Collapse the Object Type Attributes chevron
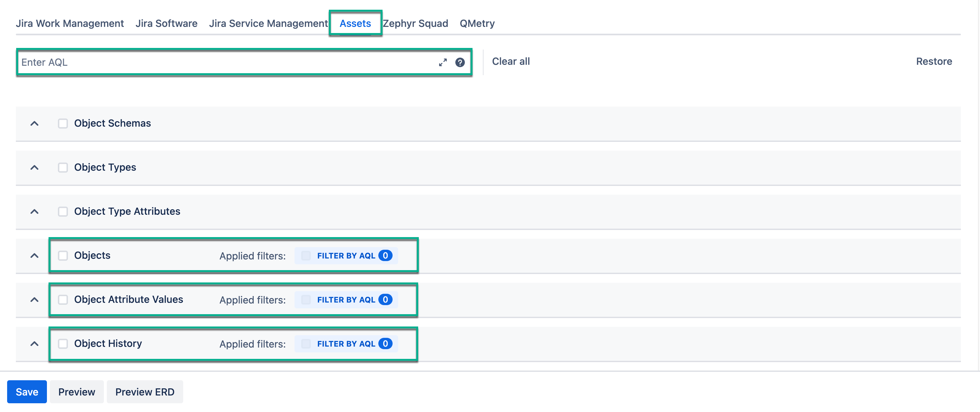 34,212
